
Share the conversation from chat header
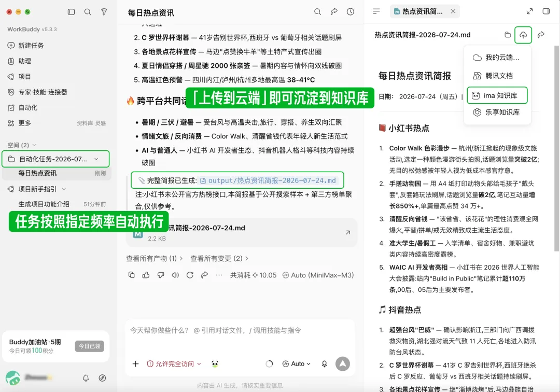tap(334, 12)
